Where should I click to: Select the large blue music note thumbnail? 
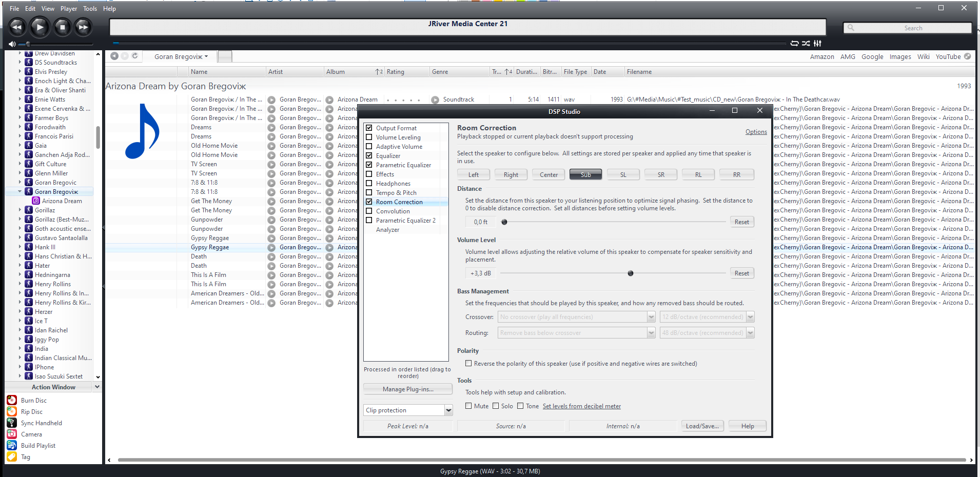142,131
